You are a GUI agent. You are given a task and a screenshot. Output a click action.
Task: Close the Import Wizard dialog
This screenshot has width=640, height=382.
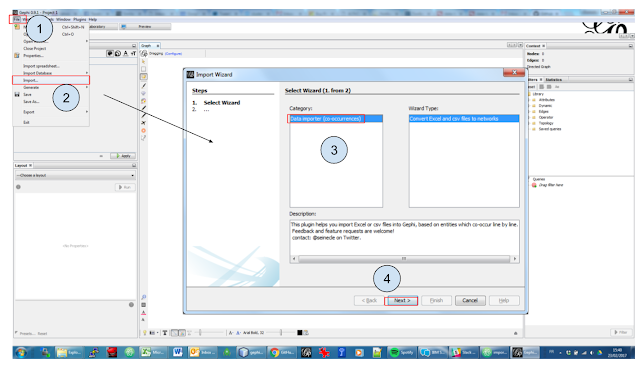[x=514, y=72]
